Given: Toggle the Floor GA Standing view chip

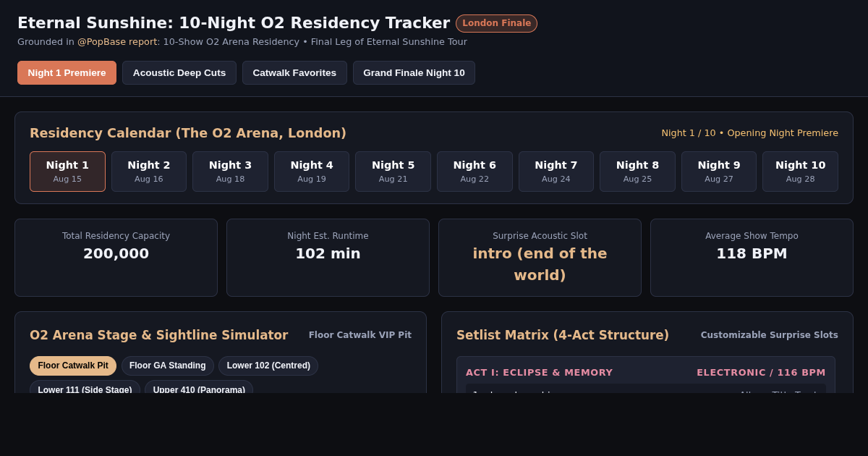Looking at the screenshot, I should click(168, 366).
